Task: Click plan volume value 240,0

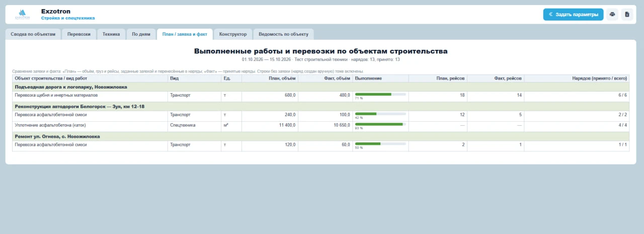Action: (290, 114)
